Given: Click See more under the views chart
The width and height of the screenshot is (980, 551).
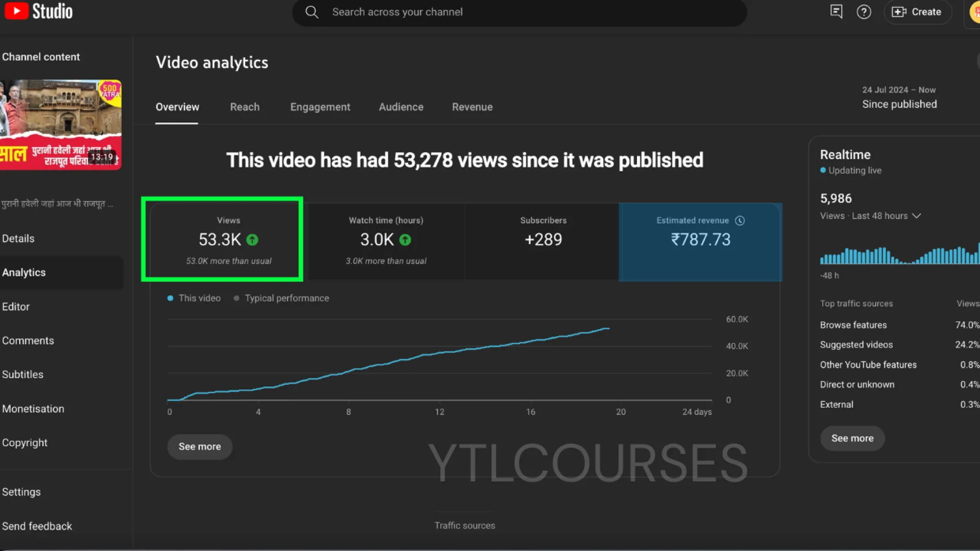Looking at the screenshot, I should 199,447.
